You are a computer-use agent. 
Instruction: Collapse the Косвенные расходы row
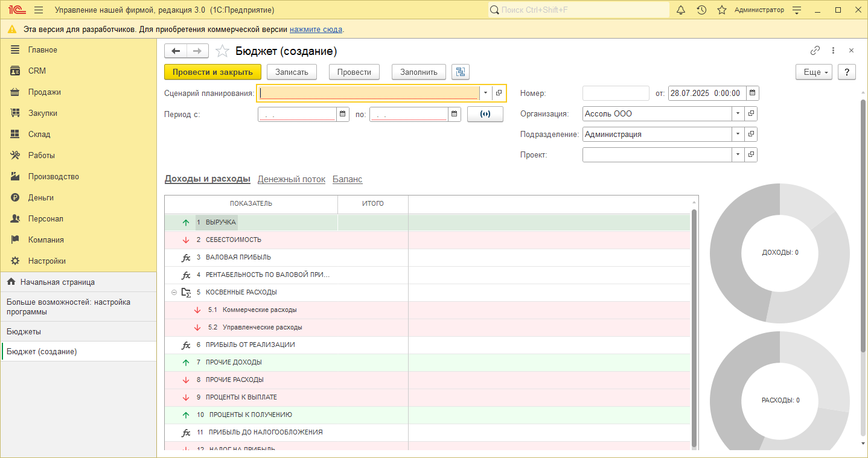tap(174, 292)
